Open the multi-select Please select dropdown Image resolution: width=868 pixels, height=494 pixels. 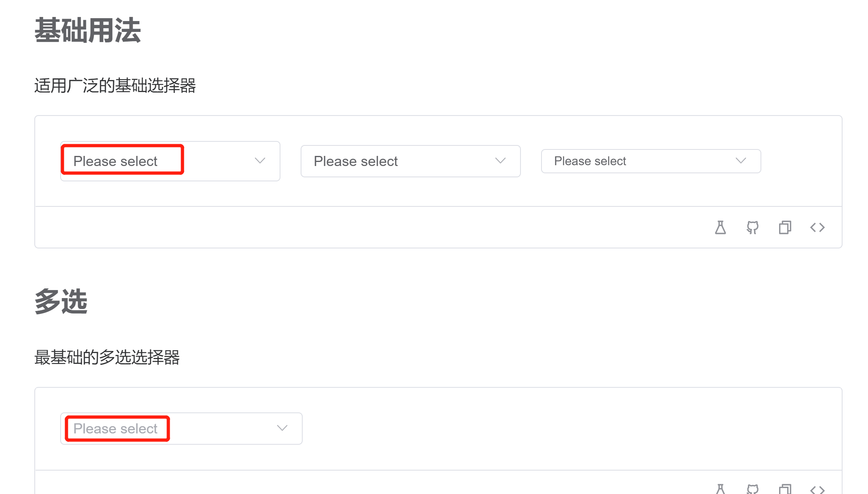181,428
